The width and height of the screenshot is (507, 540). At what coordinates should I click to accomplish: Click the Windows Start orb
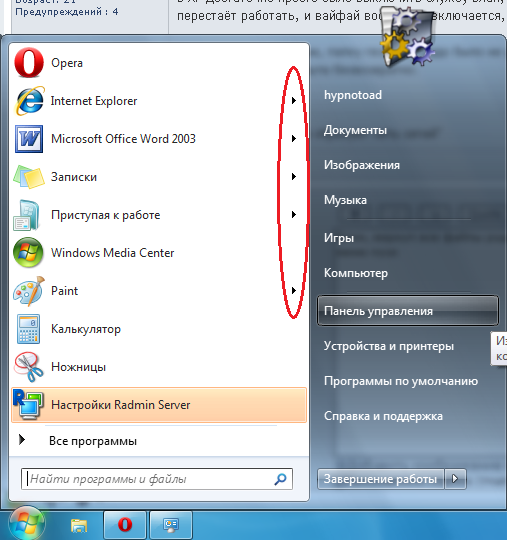pyautogui.click(x=27, y=523)
